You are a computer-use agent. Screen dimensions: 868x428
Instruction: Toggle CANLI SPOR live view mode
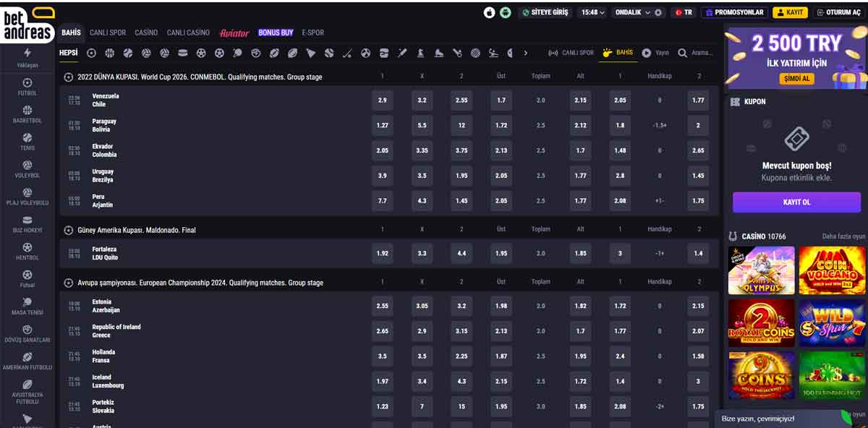[x=571, y=53]
